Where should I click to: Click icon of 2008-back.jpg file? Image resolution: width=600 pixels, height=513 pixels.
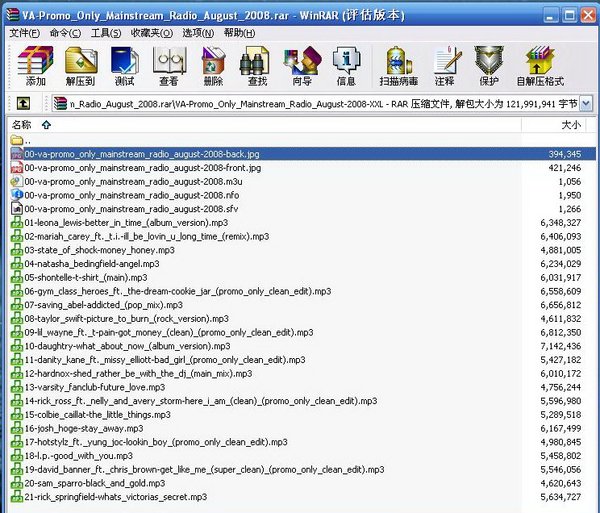tap(17, 154)
